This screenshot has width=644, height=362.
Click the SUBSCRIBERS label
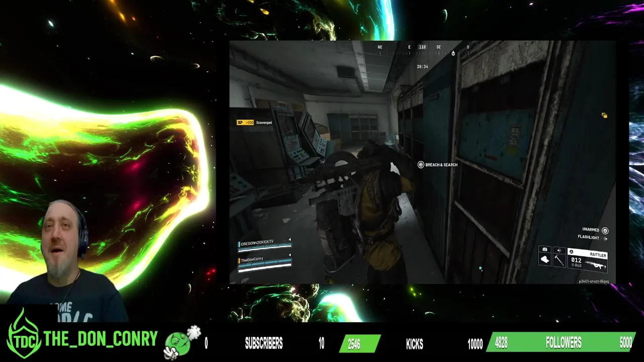264,343
